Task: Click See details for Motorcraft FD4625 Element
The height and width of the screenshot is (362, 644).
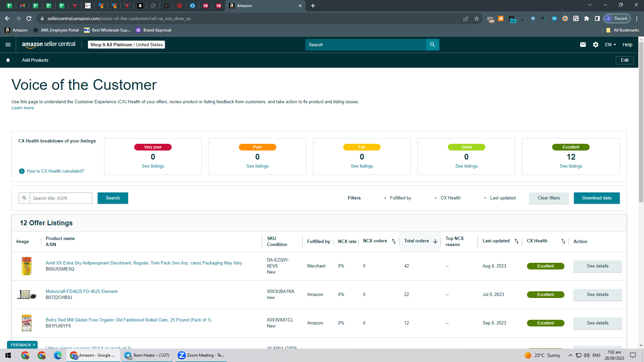Action: click(x=597, y=295)
